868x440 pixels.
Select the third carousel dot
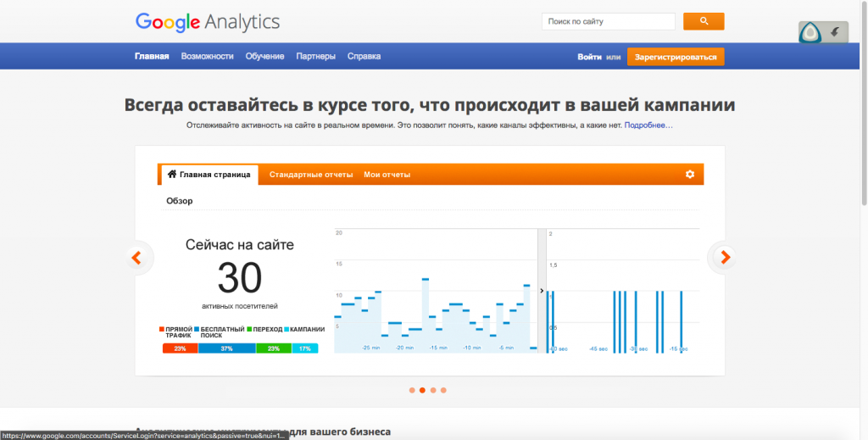[433, 390]
